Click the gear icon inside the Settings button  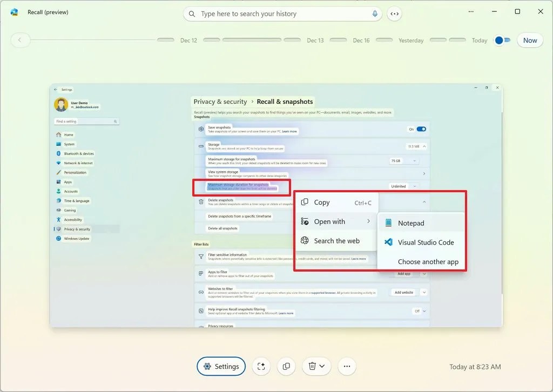[x=206, y=366]
